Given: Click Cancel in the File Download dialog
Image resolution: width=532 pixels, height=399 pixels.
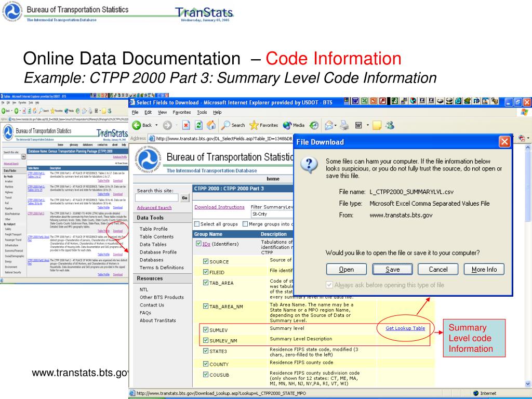Looking at the screenshot, I should tap(438, 270).
